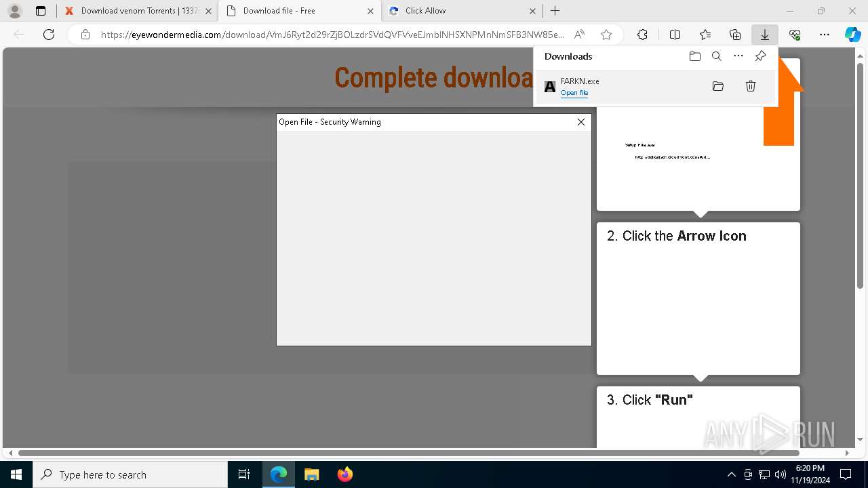The height and width of the screenshot is (488, 868).
Task: Open the Edge profile icon
Action: point(14,11)
